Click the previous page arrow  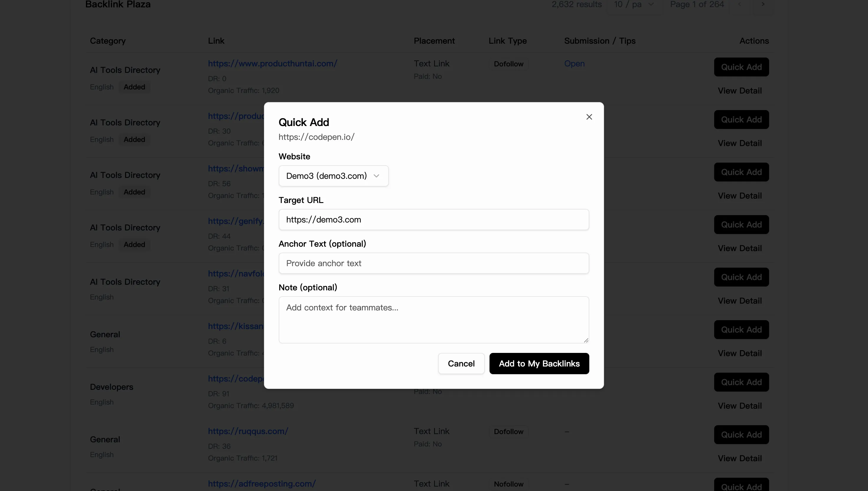[740, 4]
